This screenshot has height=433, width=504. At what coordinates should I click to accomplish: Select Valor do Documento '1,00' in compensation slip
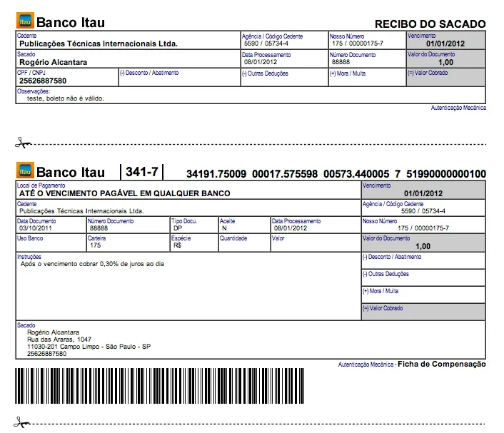[x=423, y=246]
